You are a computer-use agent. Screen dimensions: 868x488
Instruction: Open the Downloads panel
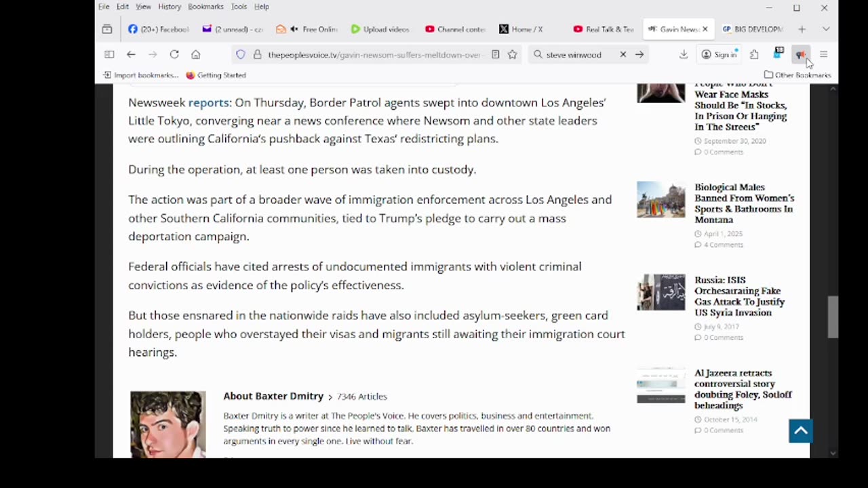(684, 54)
